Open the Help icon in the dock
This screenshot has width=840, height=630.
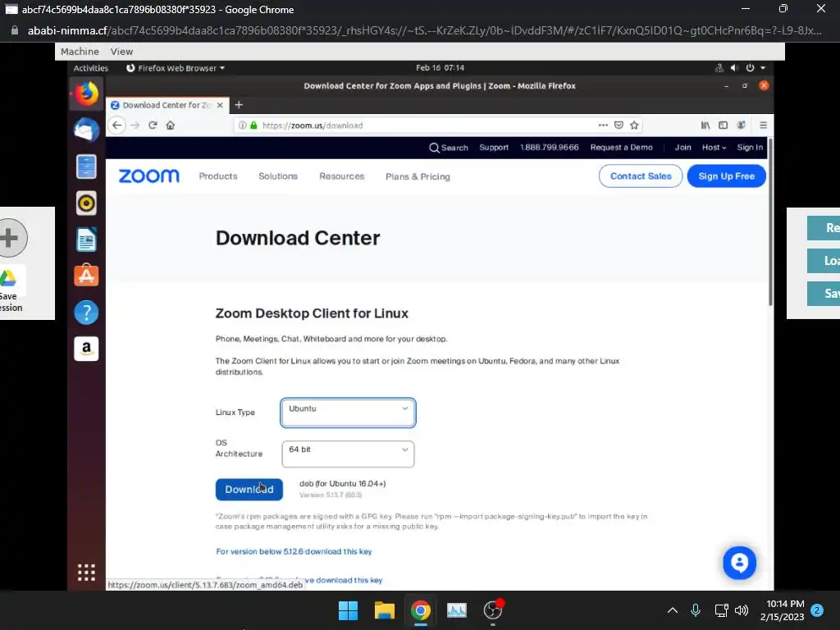[86, 312]
